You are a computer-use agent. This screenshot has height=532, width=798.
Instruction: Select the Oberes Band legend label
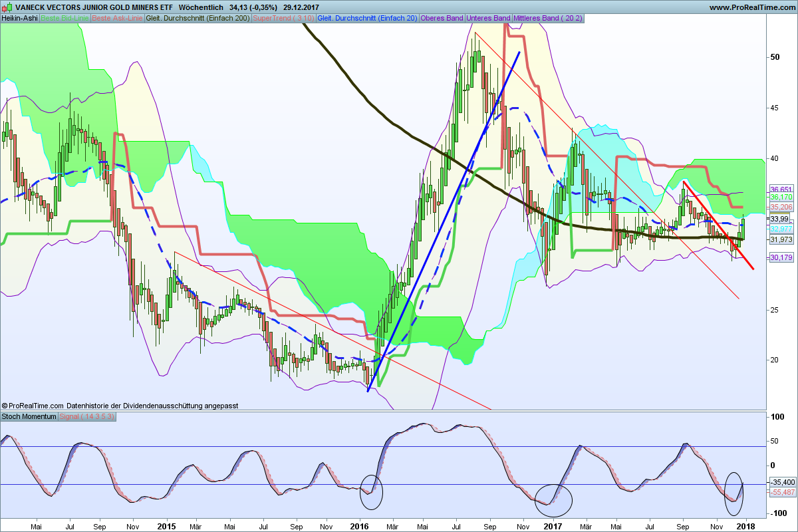(442, 18)
